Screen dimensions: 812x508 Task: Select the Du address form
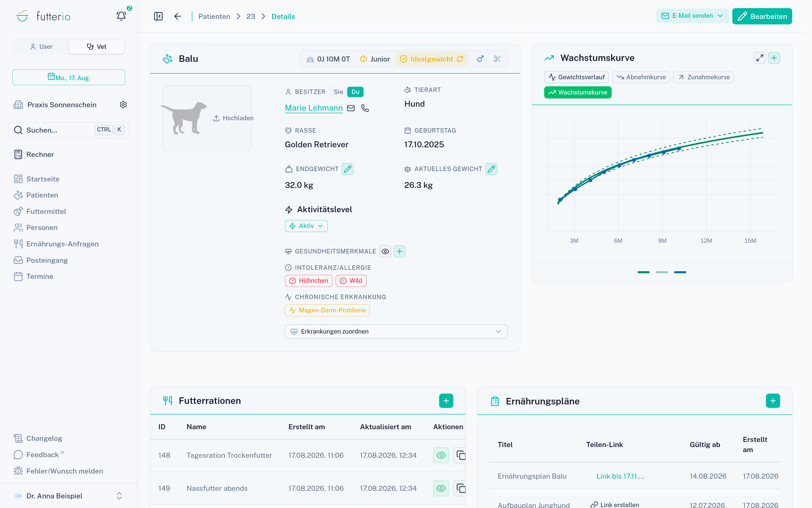pyautogui.click(x=355, y=92)
